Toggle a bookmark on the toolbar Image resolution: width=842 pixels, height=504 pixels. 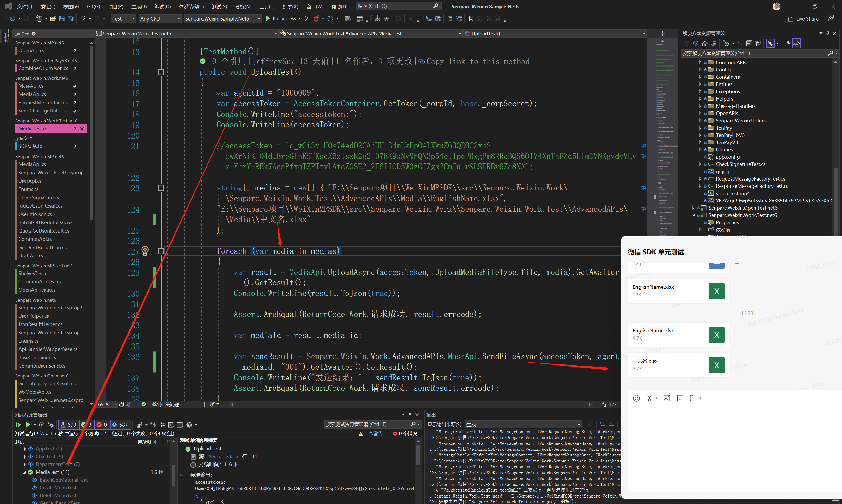[x=471, y=19]
